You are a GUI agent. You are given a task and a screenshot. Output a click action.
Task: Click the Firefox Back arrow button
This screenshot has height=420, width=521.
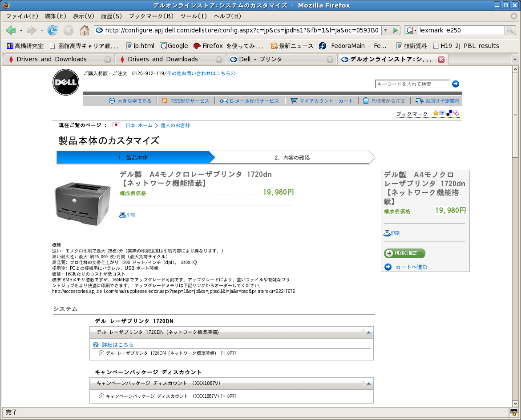11,30
